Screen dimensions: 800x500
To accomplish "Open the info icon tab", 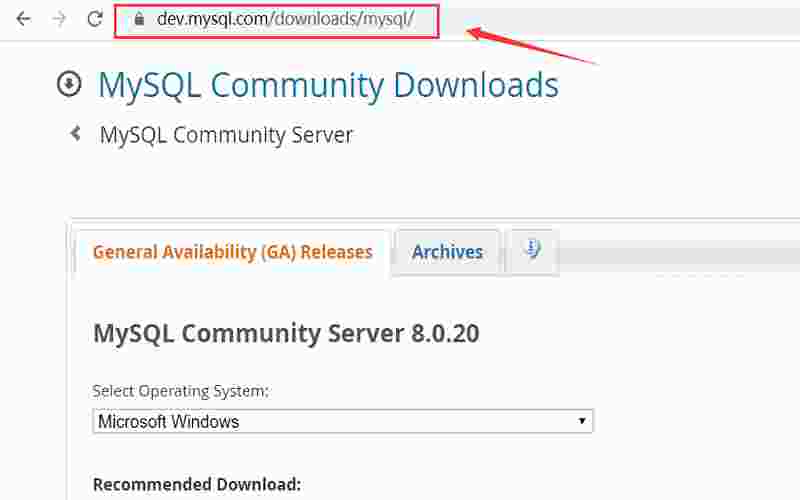I will pos(532,251).
